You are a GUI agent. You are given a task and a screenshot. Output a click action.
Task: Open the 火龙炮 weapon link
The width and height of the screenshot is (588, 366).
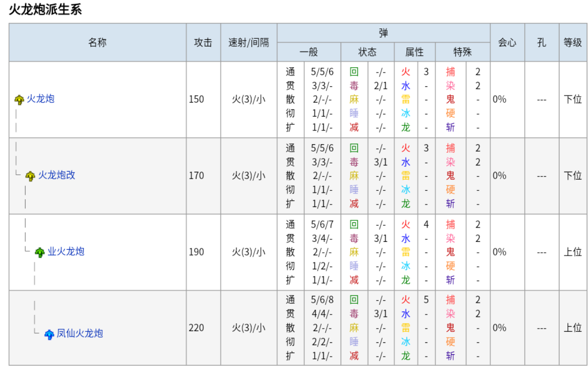pos(41,99)
